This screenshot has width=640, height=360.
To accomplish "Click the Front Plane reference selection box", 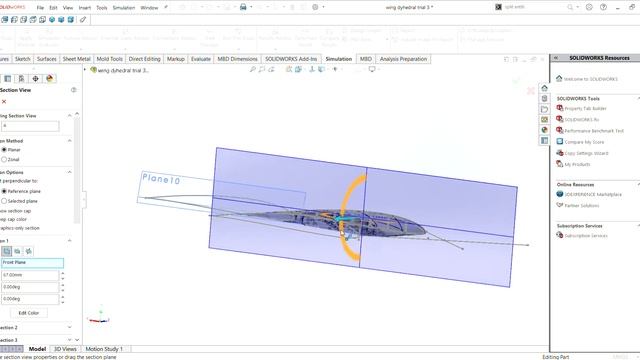I will click(x=32, y=263).
